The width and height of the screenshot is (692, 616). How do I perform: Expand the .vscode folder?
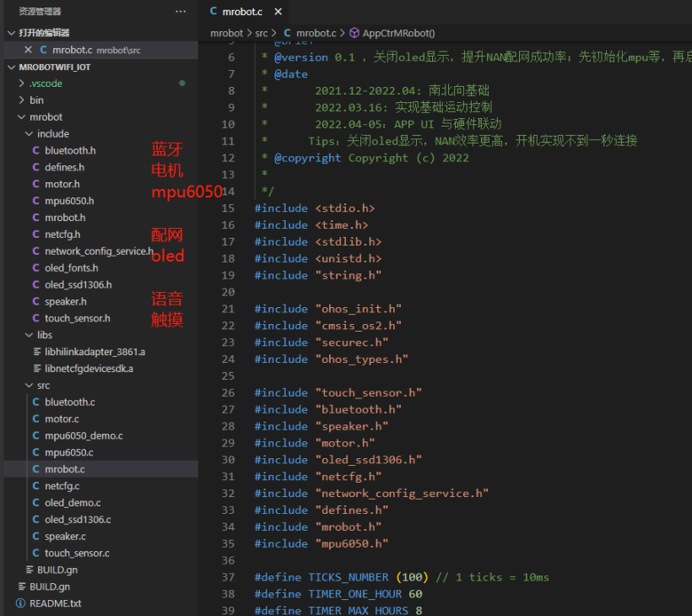[x=22, y=84]
